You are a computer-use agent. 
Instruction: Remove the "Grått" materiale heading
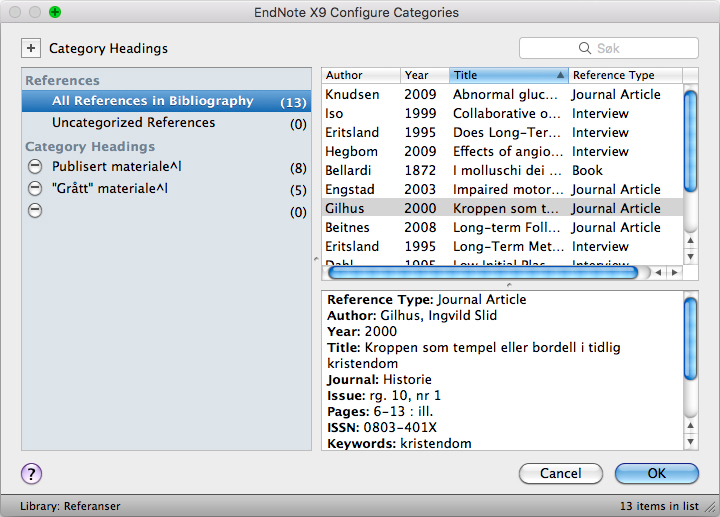pos(35,188)
